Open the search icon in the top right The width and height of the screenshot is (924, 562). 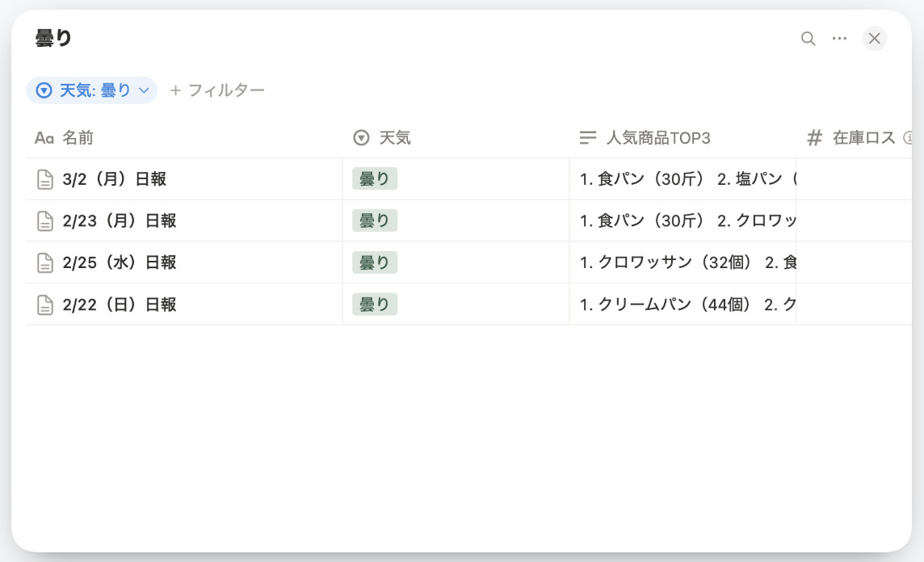[807, 38]
